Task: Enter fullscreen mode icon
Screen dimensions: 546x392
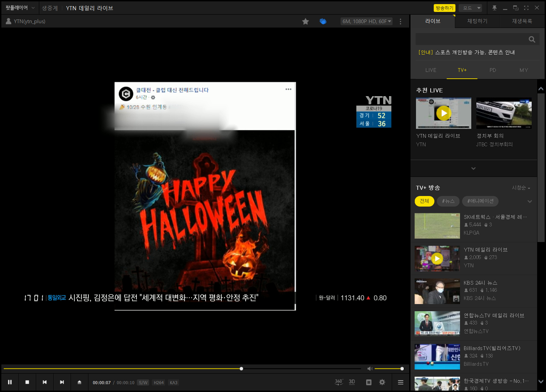Action: point(526,8)
